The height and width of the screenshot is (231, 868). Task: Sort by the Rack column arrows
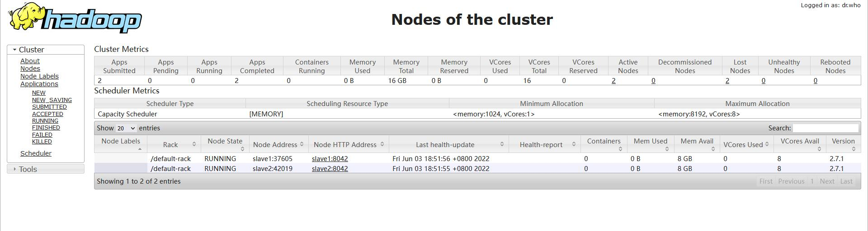194,144
